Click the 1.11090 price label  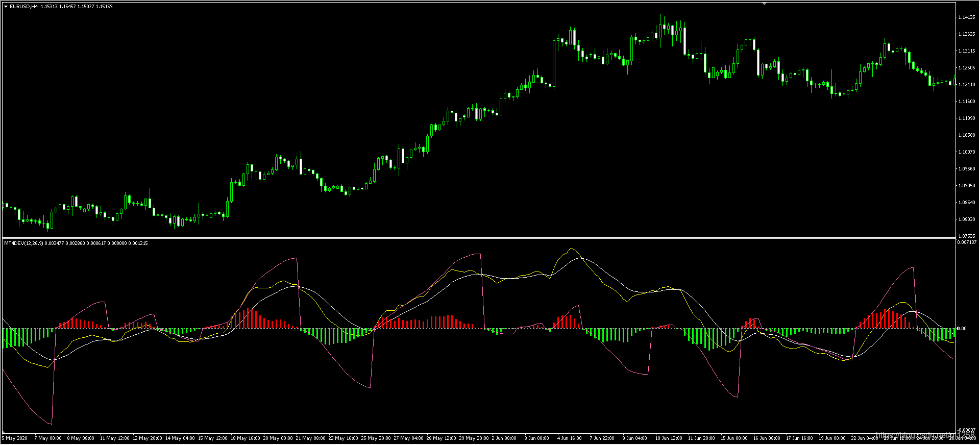coord(967,118)
